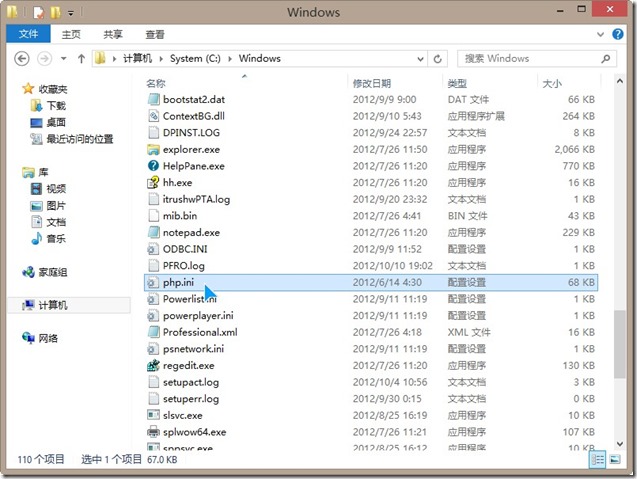This screenshot has width=637, height=479.
Task: Open address bar history dropdown
Action: tap(420, 59)
